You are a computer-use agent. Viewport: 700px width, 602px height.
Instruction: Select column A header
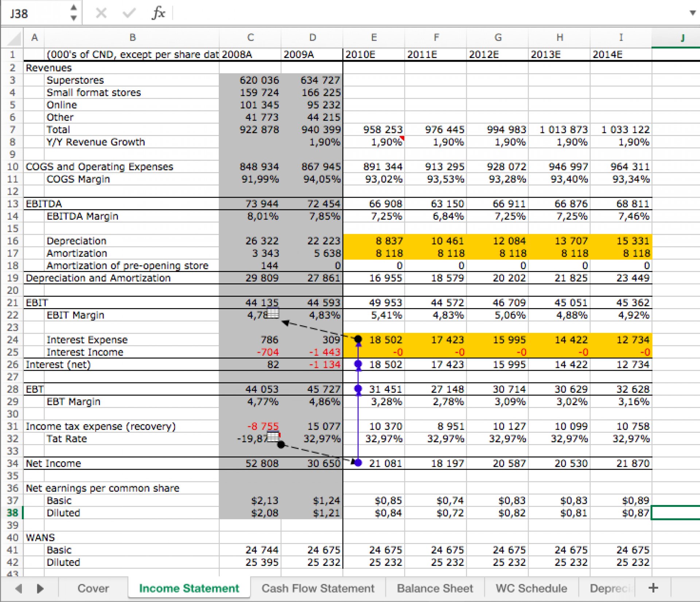34,38
